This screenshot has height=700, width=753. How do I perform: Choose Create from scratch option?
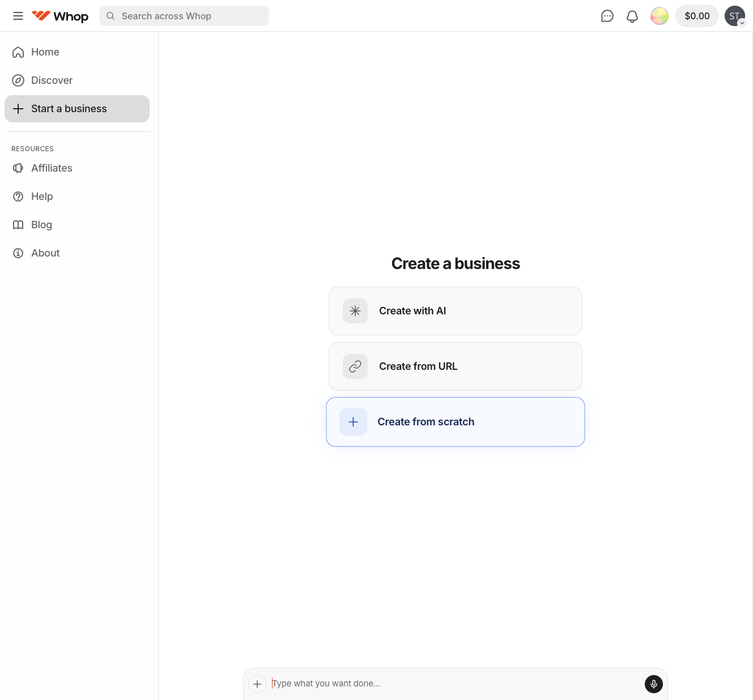456,422
